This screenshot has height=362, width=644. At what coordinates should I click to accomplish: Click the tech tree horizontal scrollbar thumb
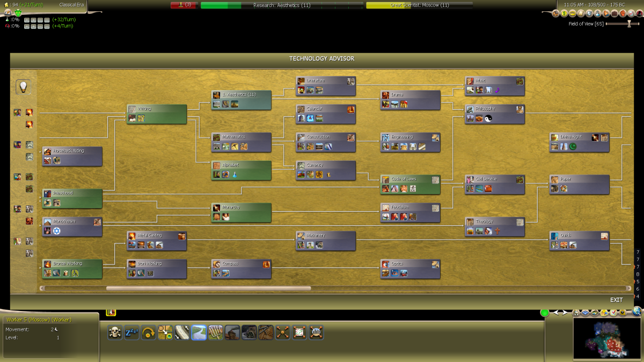(x=208, y=288)
